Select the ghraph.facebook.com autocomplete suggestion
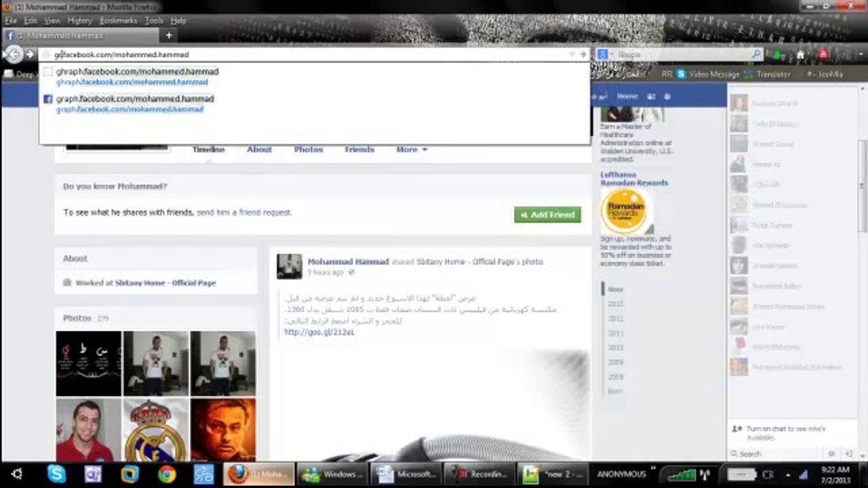This screenshot has height=488, width=868. click(314, 77)
